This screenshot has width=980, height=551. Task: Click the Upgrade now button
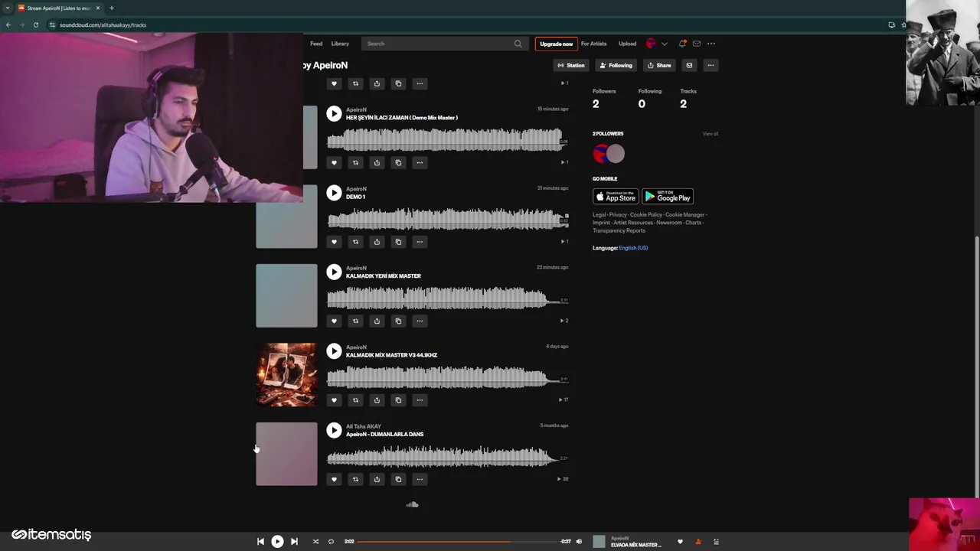click(x=556, y=44)
